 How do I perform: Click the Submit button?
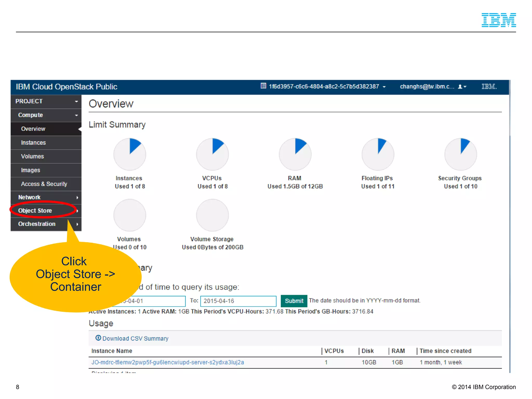pos(294,301)
